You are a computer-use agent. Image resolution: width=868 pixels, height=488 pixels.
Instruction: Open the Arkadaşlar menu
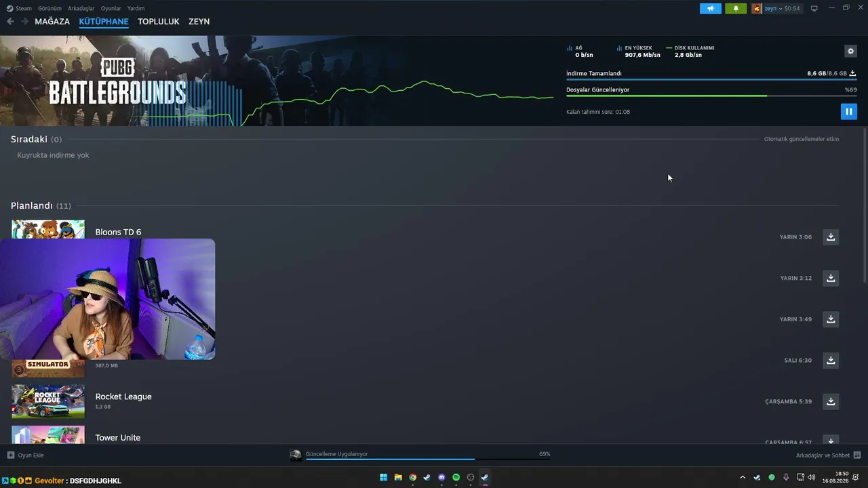[81, 9]
